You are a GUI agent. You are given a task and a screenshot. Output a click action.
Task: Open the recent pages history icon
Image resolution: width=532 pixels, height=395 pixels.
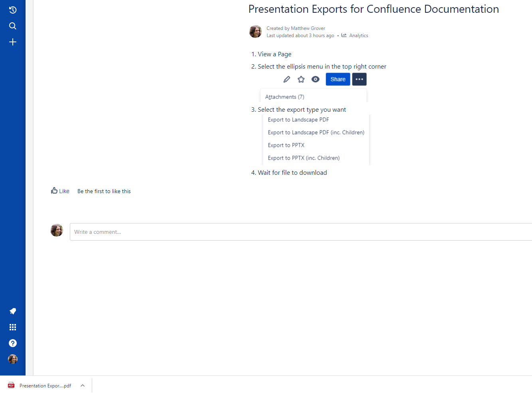(x=13, y=10)
